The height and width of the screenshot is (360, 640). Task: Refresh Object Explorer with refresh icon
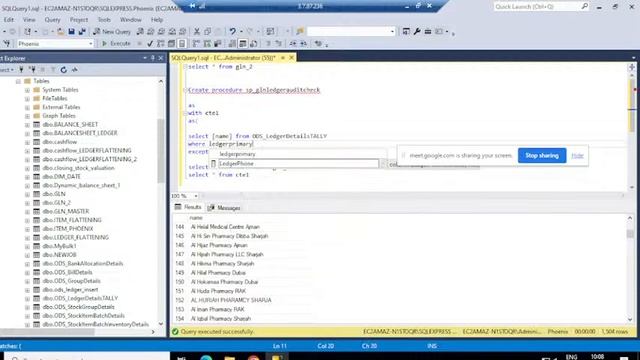[64, 70]
